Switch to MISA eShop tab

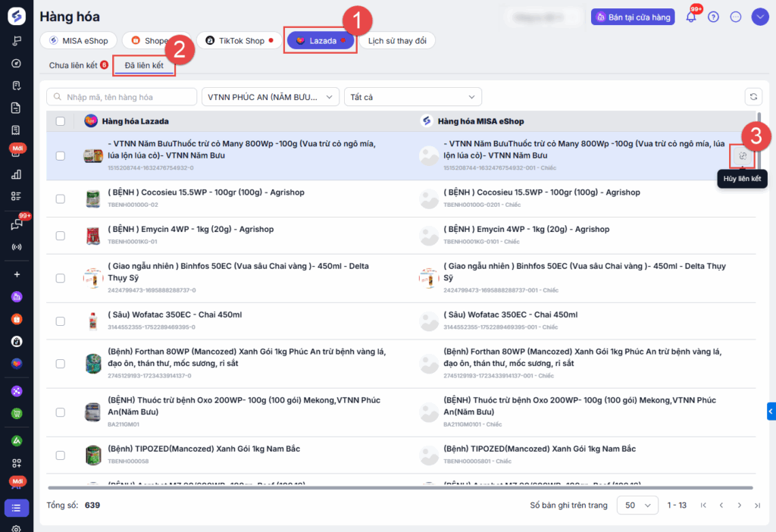point(79,41)
